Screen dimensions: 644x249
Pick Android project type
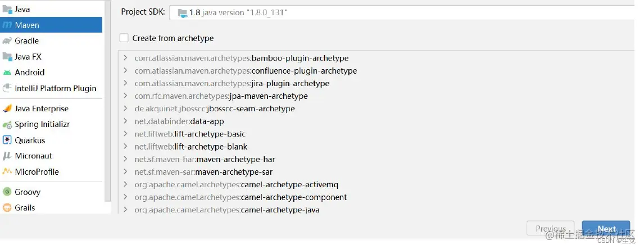(x=51, y=73)
